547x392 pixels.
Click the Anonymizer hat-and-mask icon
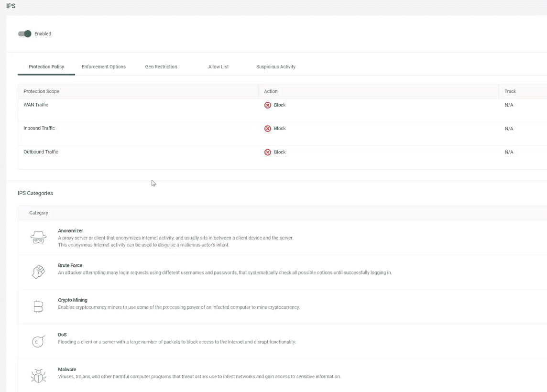[x=38, y=237]
